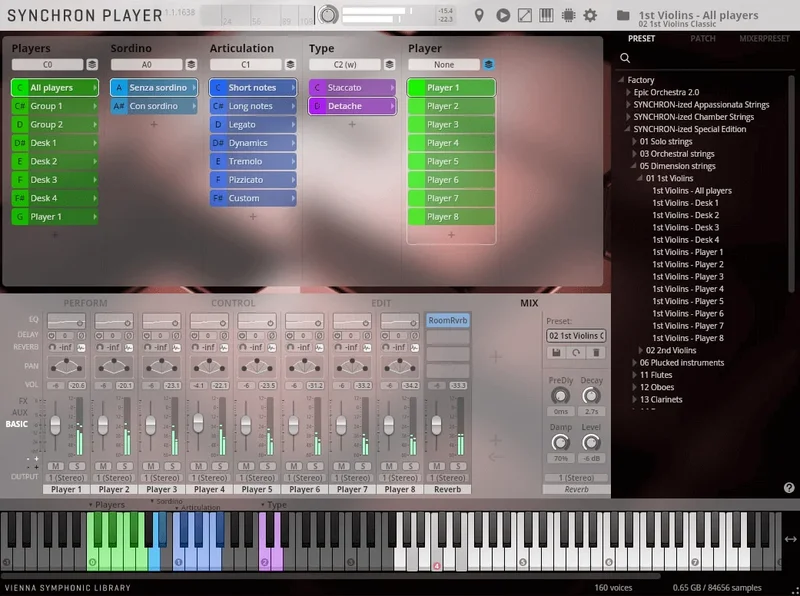Click the folder icon beside preset name
The height and width of the screenshot is (596, 800).
622,15
